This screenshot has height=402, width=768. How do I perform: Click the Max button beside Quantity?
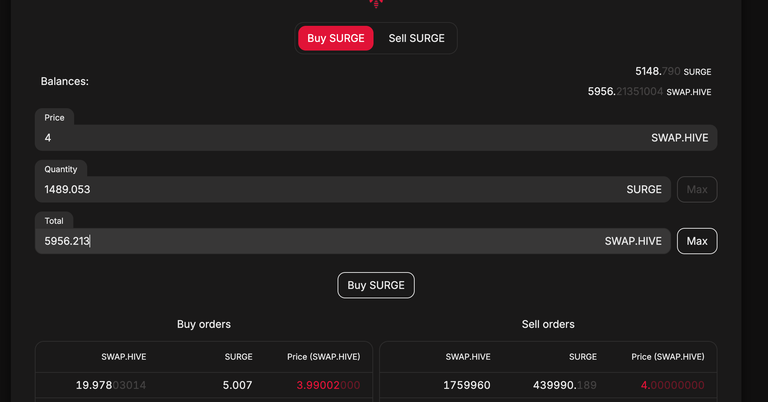pyautogui.click(x=697, y=189)
